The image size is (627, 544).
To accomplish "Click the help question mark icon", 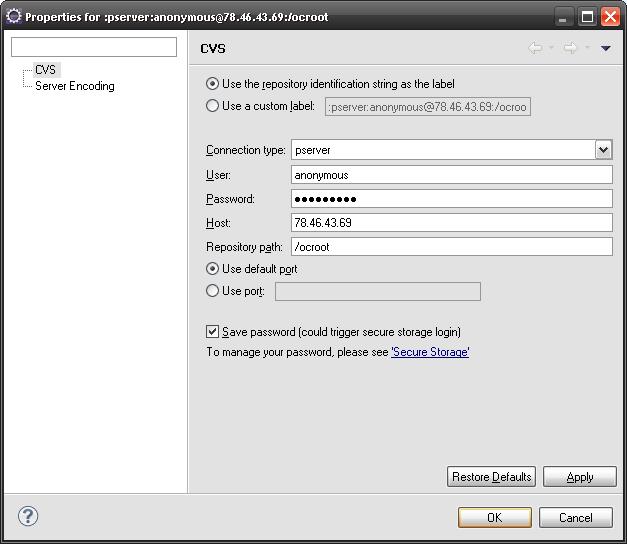I will pos(28,516).
